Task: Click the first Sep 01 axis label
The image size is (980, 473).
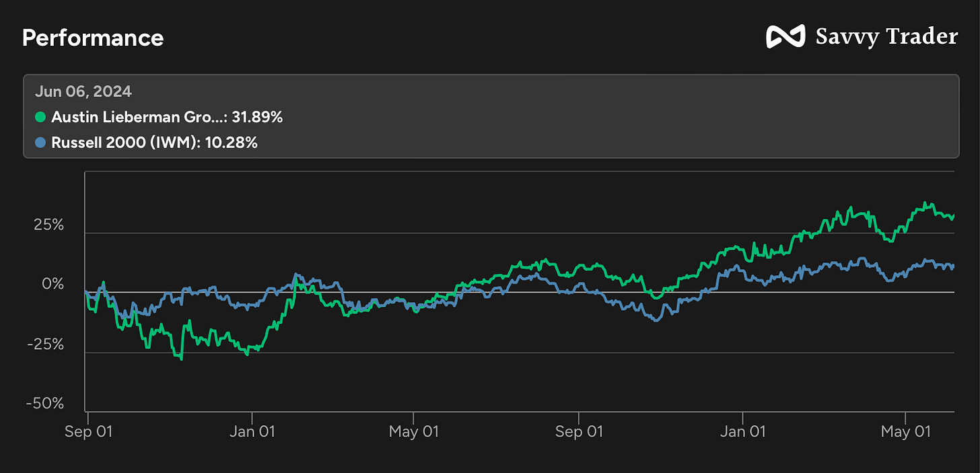Action: click(x=89, y=431)
